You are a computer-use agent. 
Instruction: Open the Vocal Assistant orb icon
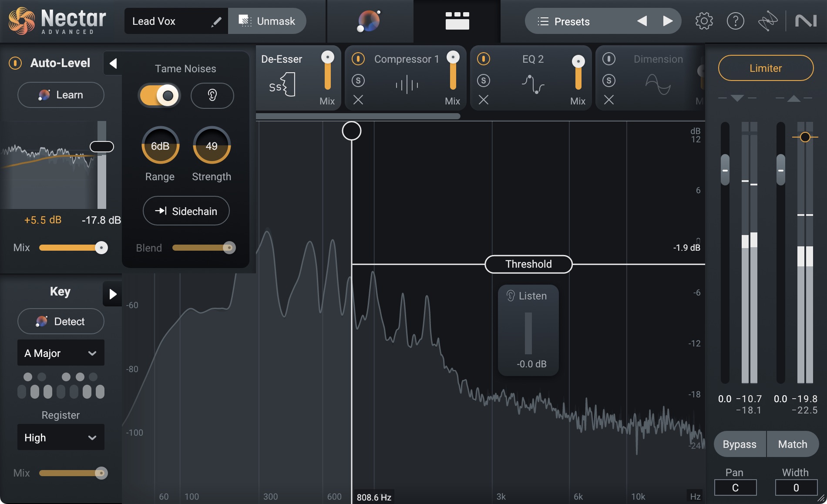[x=369, y=21]
